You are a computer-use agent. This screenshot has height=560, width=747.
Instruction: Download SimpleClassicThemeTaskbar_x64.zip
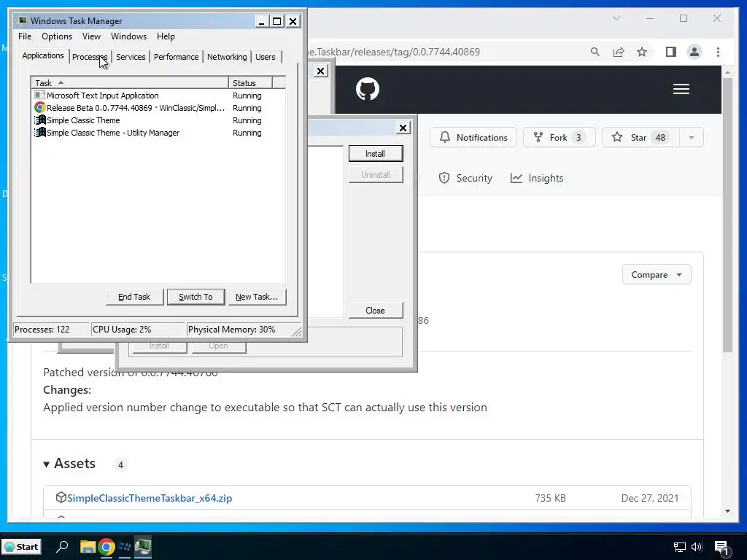(150, 498)
